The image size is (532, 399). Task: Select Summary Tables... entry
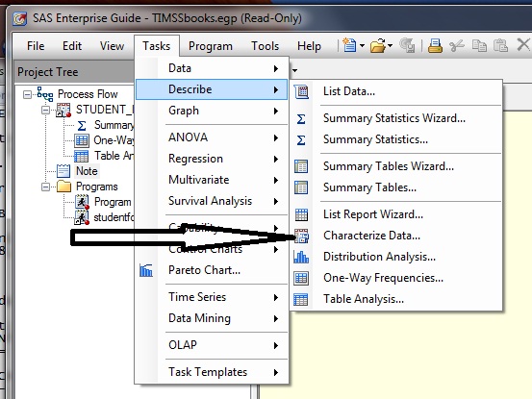coord(396,187)
